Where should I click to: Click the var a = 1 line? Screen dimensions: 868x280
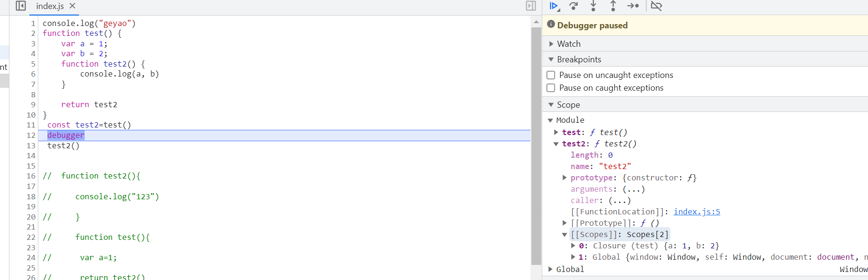click(84, 43)
